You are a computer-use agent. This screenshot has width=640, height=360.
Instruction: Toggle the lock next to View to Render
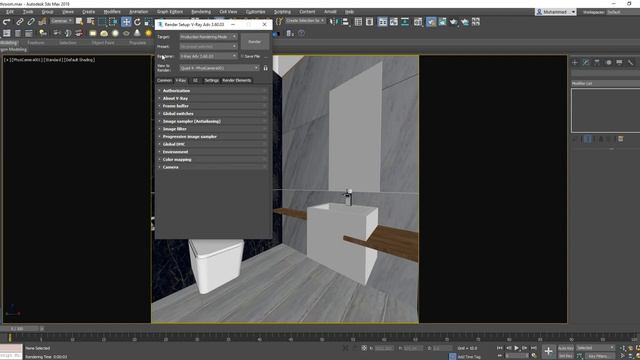[x=265, y=68]
